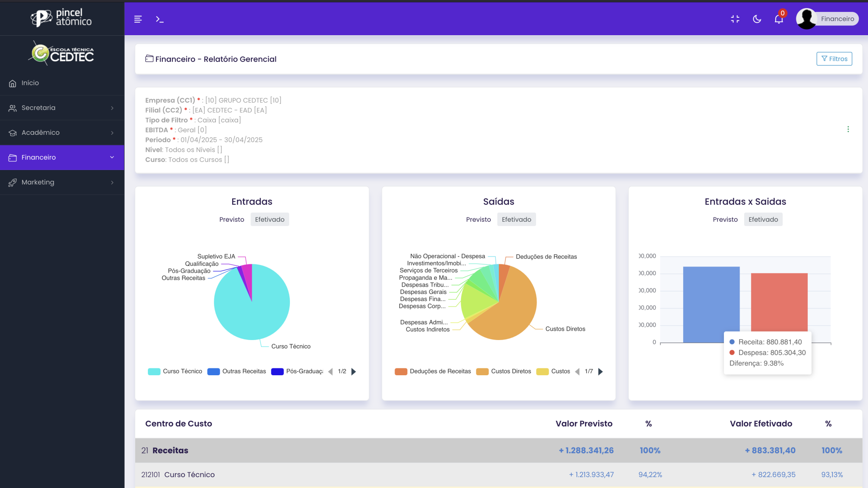This screenshot has width=868, height=488.
Task: Select Efetivado in the Saídas chart
Action: pos(516,220)
